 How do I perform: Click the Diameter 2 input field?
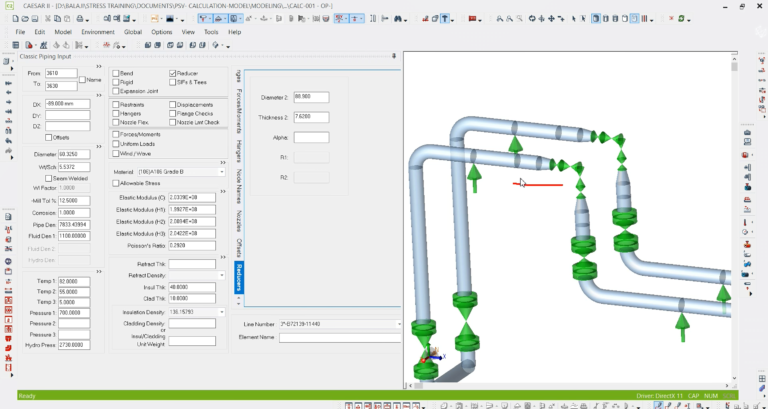click(312, 97)
